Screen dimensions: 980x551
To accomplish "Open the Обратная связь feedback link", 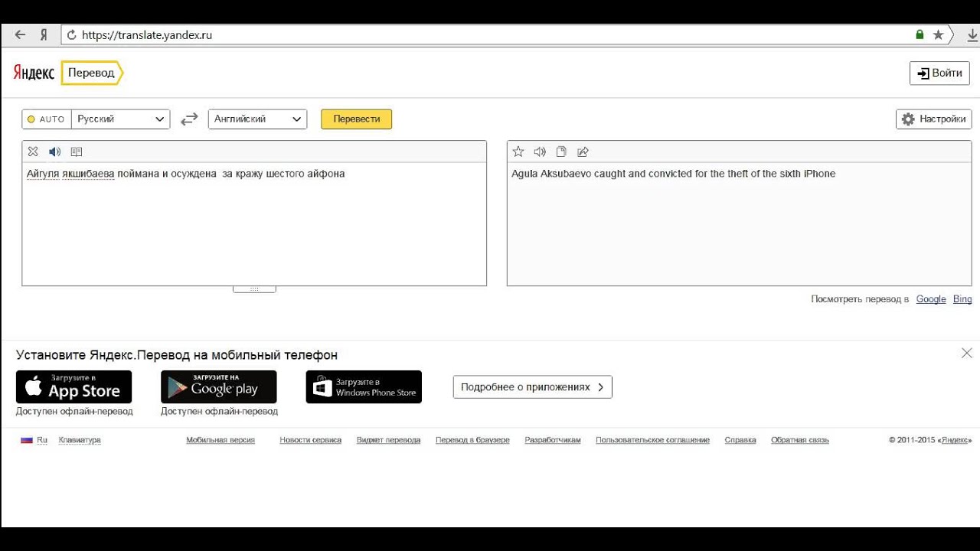I will coord(800,440).
